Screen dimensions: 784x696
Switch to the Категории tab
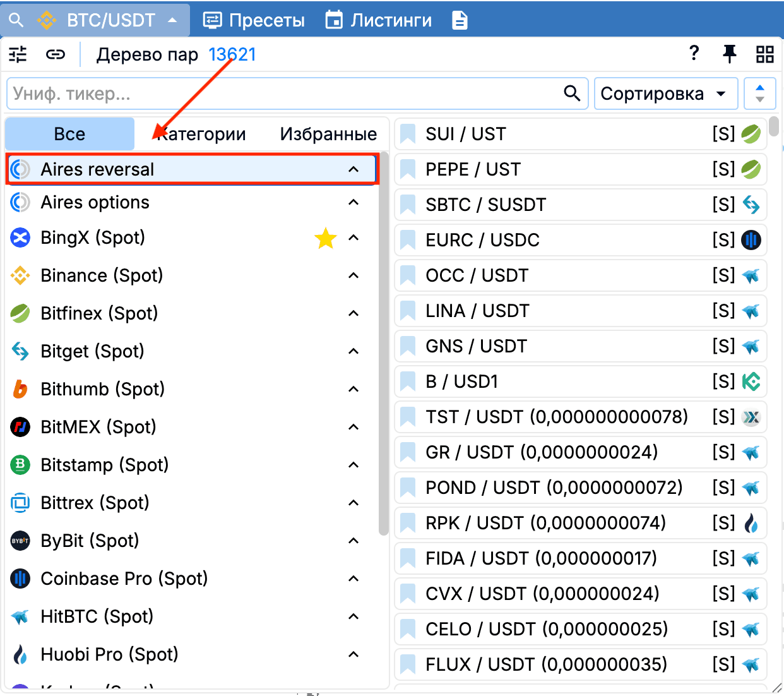[200, 134]
